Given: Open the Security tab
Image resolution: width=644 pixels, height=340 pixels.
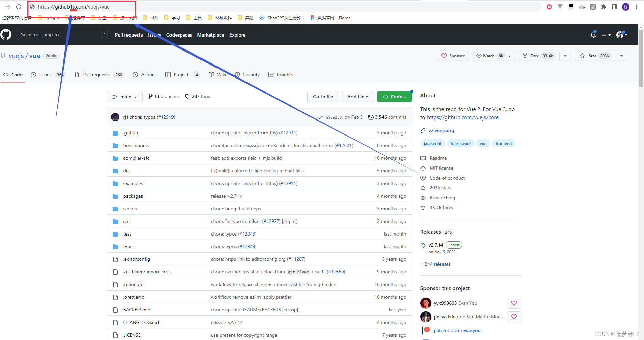Looking at the screenshot, I should (248, 75).
